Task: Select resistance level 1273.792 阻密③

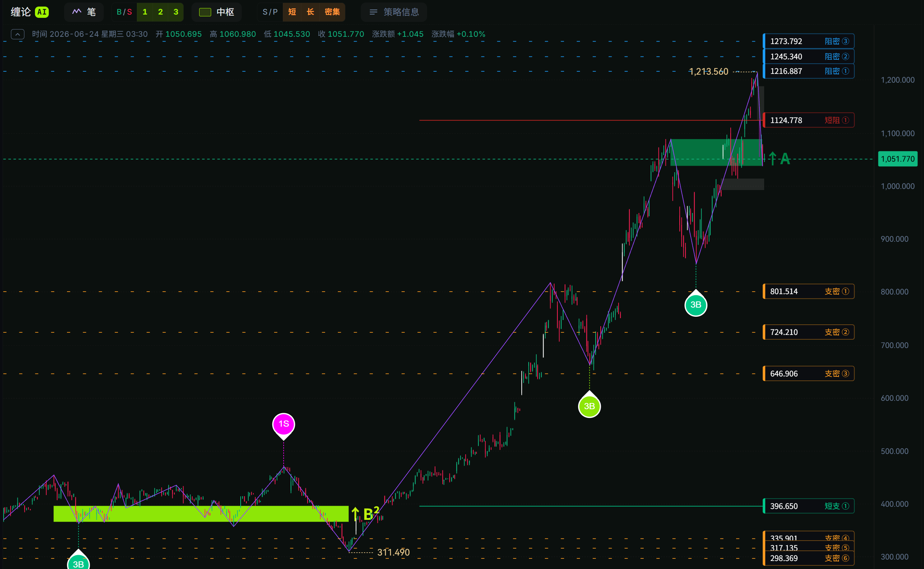Action: point(809,41)
